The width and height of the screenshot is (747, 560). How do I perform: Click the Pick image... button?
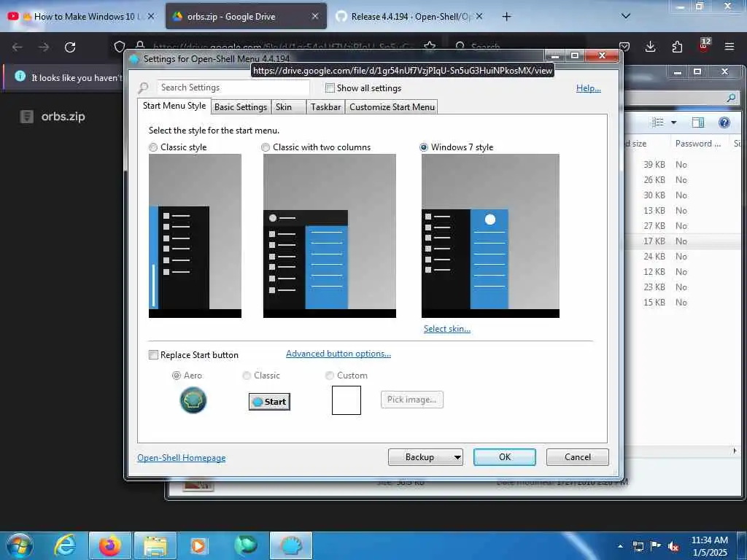[412, 400]
